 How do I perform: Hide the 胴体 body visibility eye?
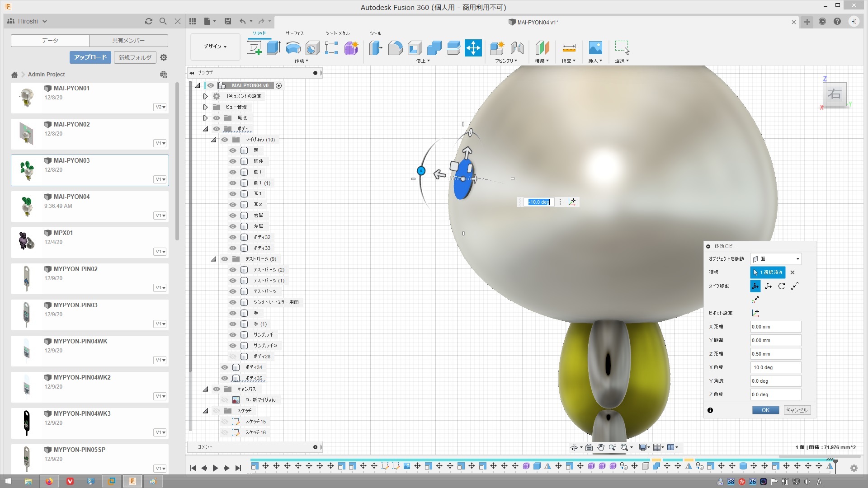pos(233,161)
